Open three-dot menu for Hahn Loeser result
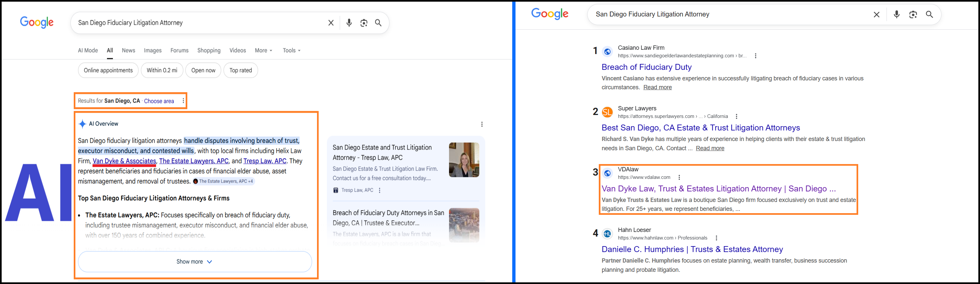The height and width of the screenshot is (284, 980). coord(716,238)
